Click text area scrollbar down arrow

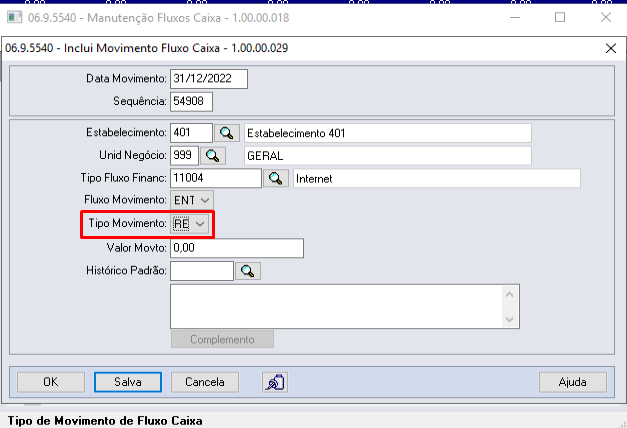(x=509, y=319)
